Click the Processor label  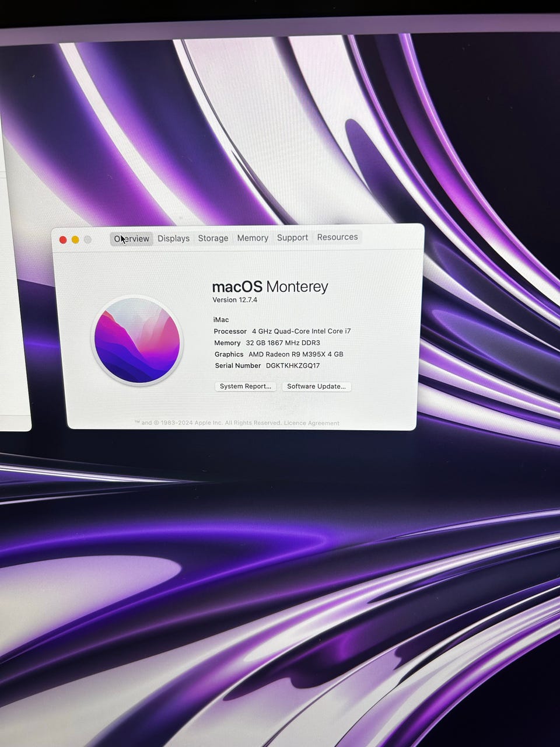(x=230, y=331)
